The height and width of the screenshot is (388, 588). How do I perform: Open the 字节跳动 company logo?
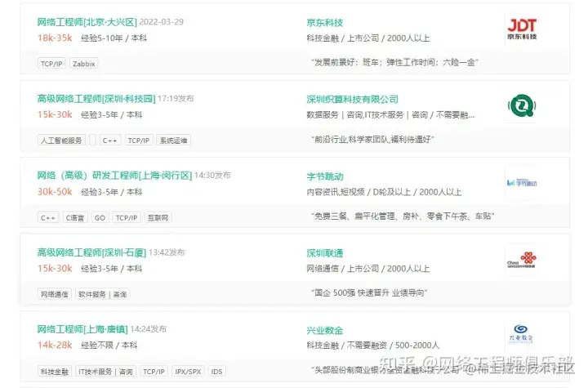tap(522, 183)
